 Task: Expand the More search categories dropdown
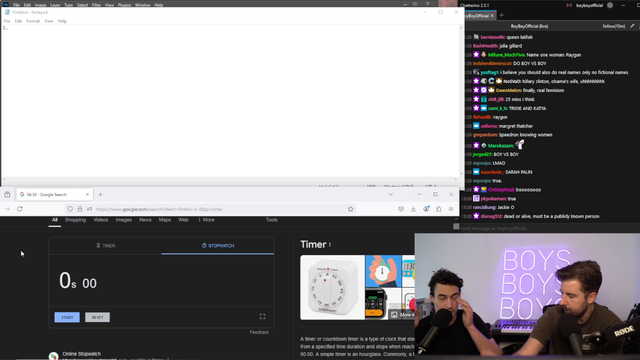pyautogui.click(x=207, y=220)
